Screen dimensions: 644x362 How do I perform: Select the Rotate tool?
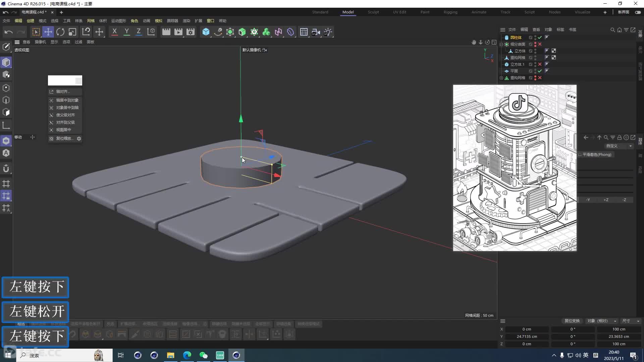click(60, 32)
